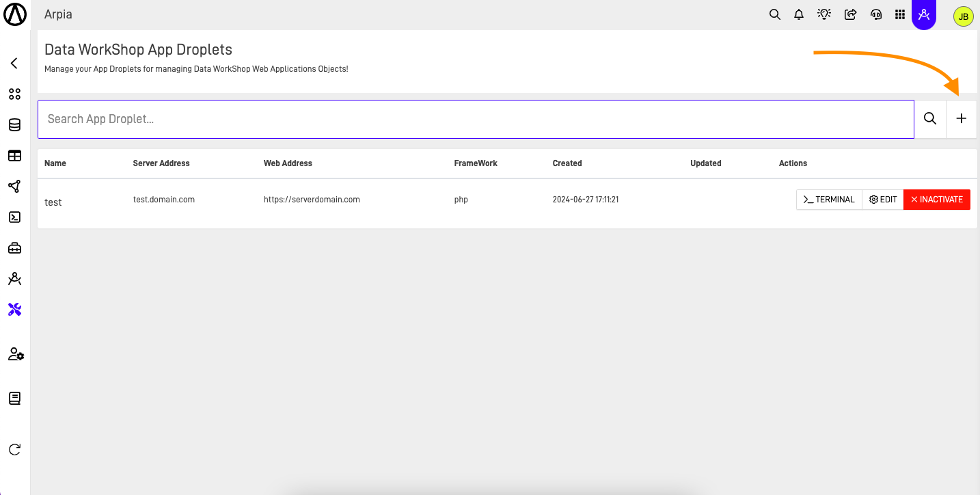Click the Updated column header

click(706, 163)
